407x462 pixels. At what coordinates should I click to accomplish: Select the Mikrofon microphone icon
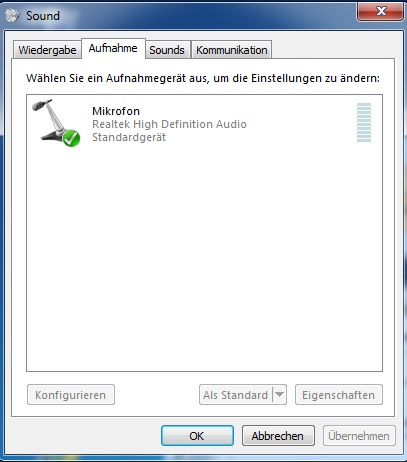56,123
